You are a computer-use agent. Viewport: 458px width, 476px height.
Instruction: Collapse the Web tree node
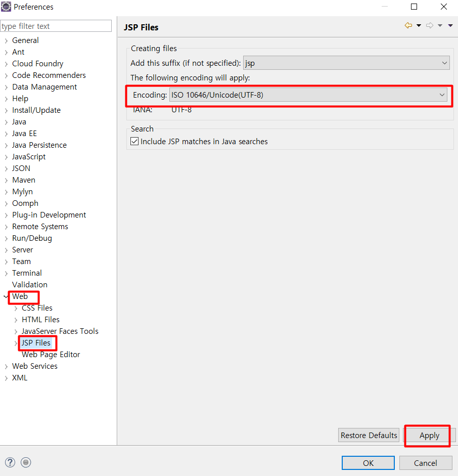6,296
